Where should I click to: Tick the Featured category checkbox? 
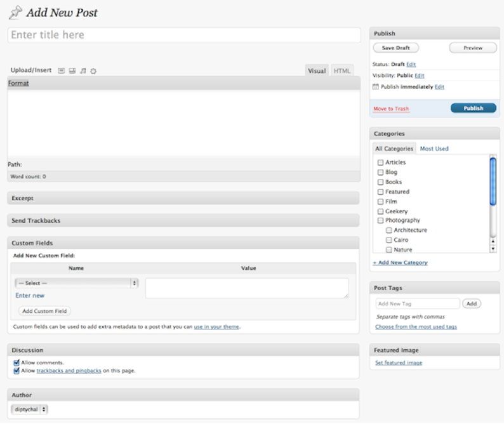pos(380,192)
